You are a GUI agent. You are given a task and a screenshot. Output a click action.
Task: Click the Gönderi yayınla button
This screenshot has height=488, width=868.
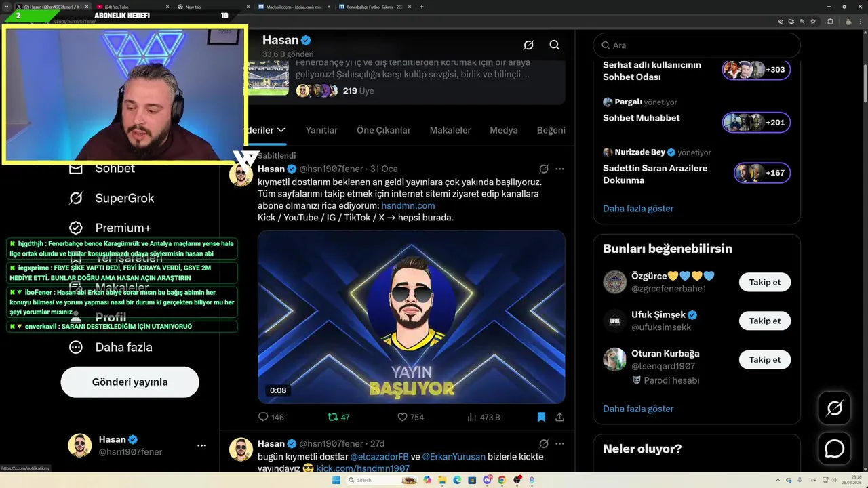click(130, 382)
